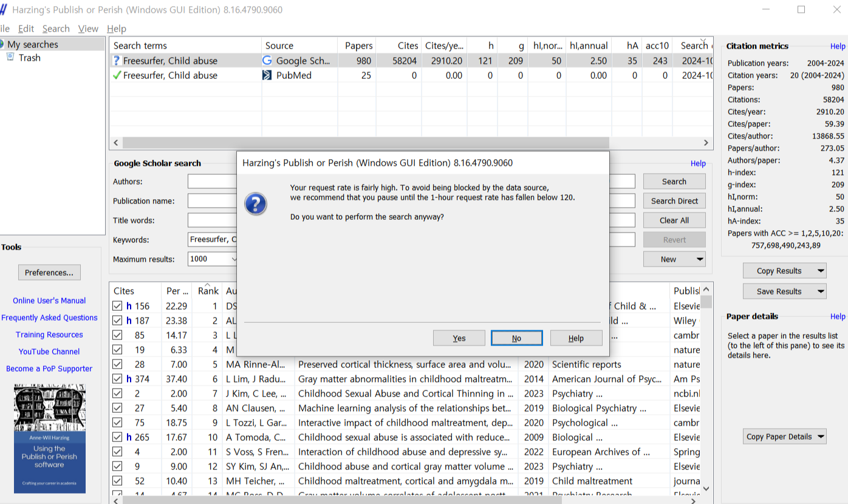Select paper 'Gray matter abnormalities in childhood maltreatm...'
Viewport: 848px width, 504px height.
(x=406, y=379)
